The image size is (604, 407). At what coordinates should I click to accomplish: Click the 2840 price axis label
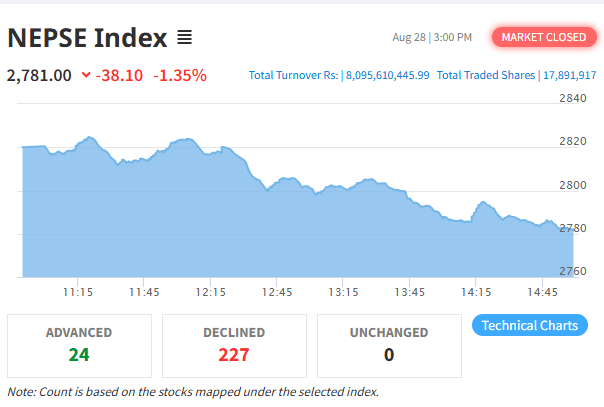click(x=574, y=98)
